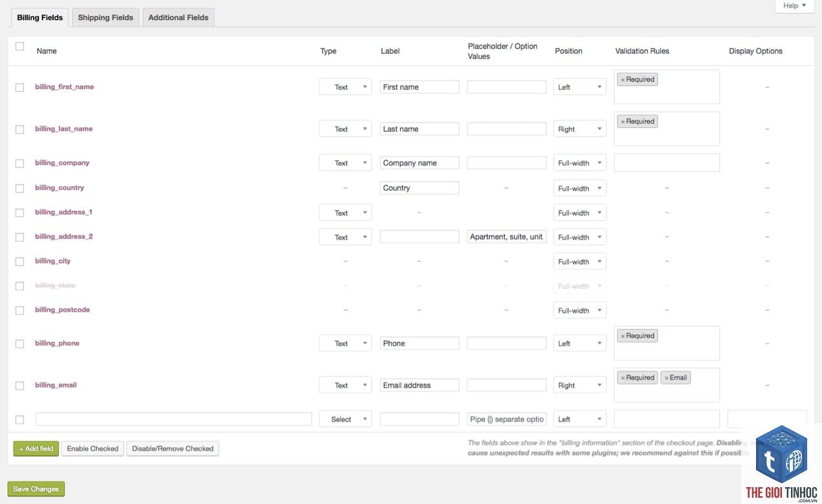Click the placeholder input for billing_first_name
This screenshot has height=504, width=822.
pyautogui.click(x=507, y=87)
